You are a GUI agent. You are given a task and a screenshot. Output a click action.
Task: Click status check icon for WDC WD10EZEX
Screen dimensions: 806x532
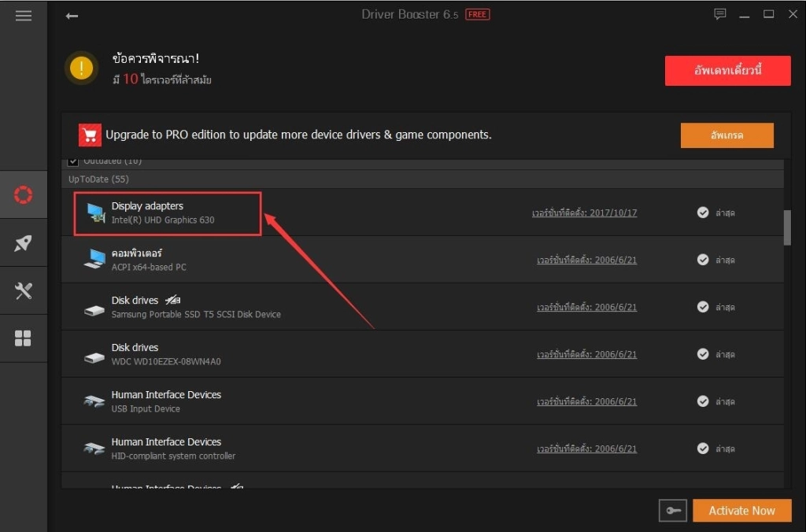pos(703,354)
